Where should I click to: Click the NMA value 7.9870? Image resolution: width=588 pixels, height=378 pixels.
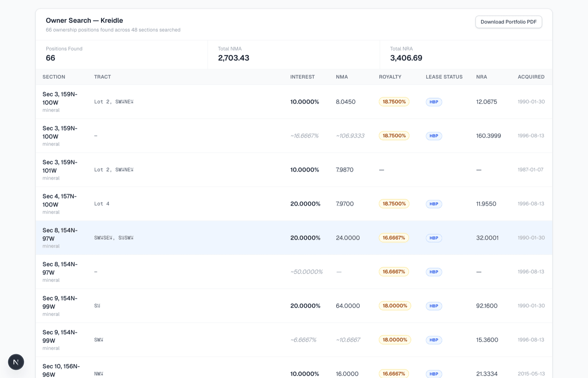(345, 170)
